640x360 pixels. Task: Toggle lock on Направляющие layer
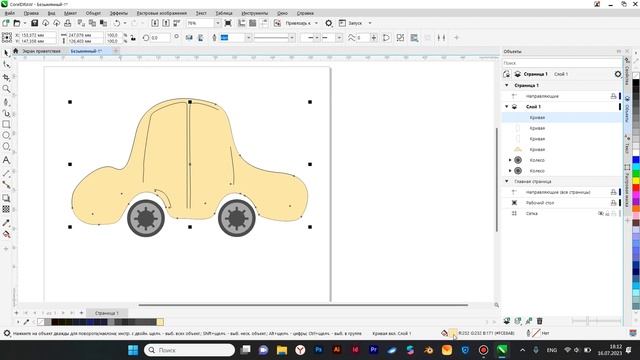pos(613,96)
